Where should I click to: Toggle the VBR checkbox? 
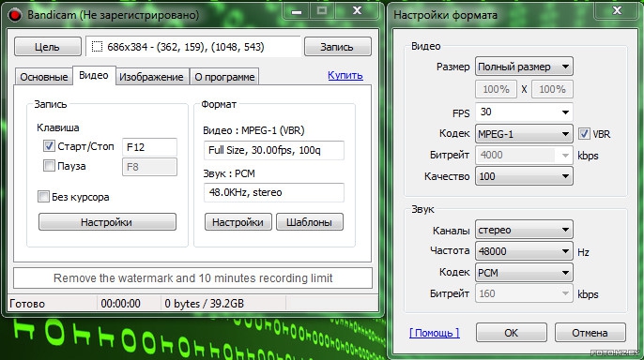pyautogui.click(x=584, y=134)
